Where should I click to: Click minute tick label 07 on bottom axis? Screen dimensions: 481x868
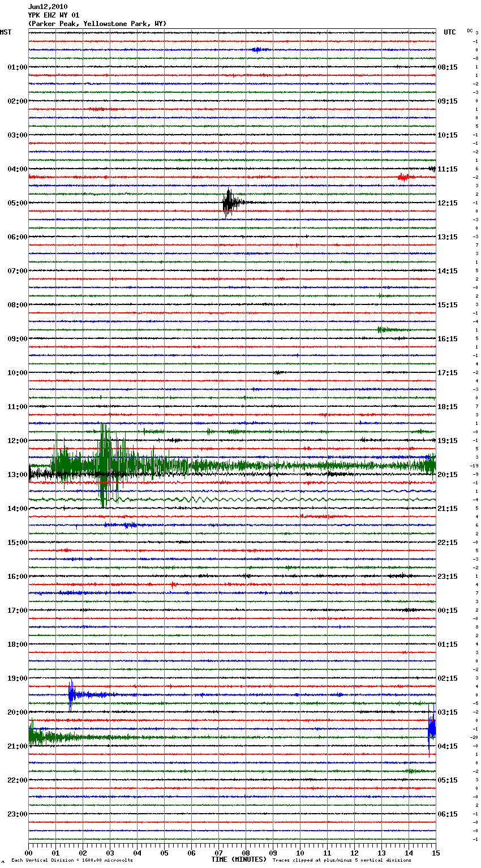[218, 853]
